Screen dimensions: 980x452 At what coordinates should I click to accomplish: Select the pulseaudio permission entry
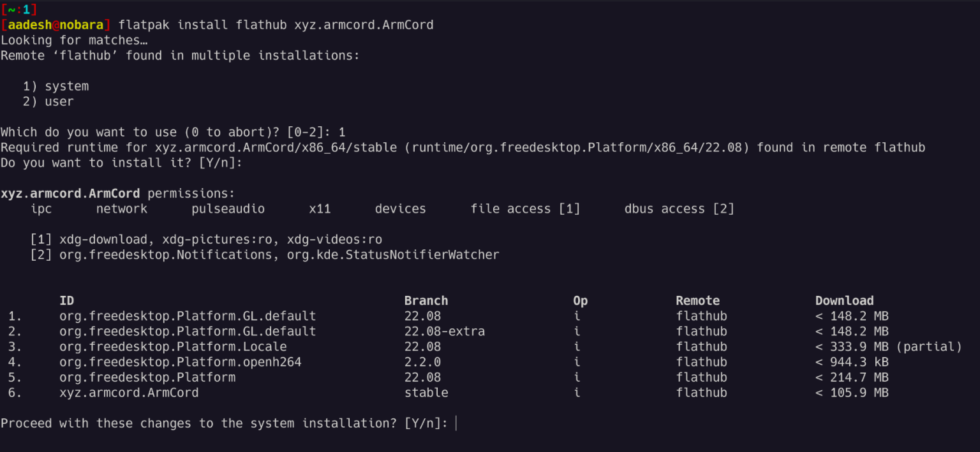(228, 208)
